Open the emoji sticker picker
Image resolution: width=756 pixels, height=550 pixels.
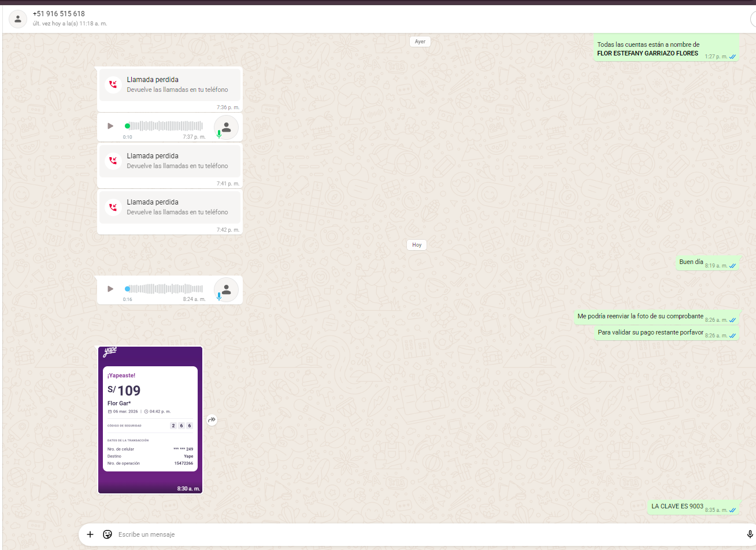pos(107,534)
